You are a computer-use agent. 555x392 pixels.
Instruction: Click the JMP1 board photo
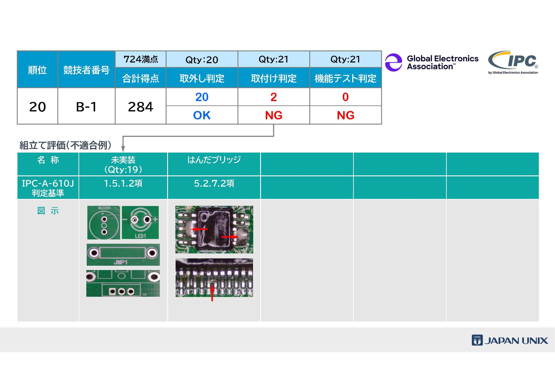coord(123,254)
